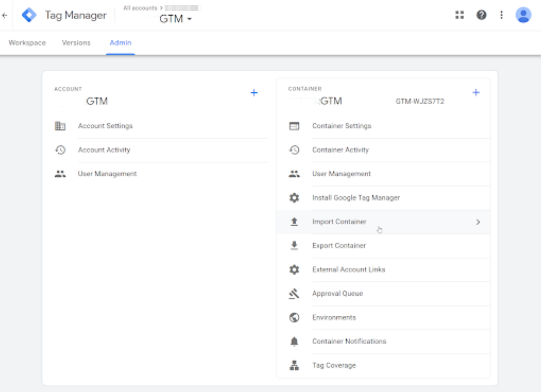Select the Admin tab
Screen dimensions: 541x392
pyautogui.click(x=121, y=43)
